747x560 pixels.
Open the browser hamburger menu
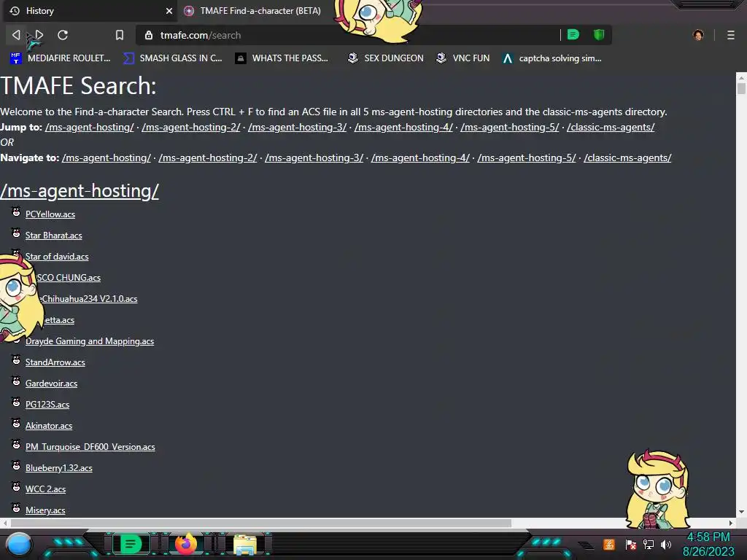tap(731, 35)
